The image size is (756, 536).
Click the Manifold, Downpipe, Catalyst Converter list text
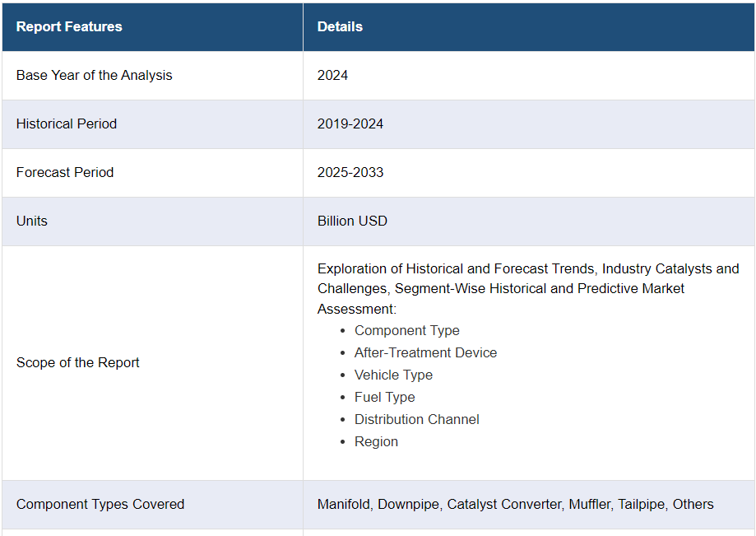tap(515, 504)
